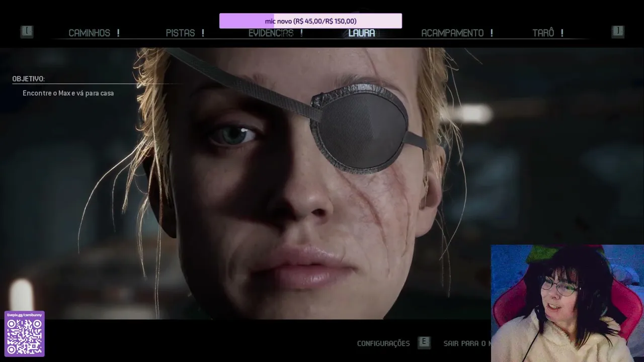Click the exclamation alert beside Pistas
This screenshot has width=644, height=362.
click(x=203, y=33)
